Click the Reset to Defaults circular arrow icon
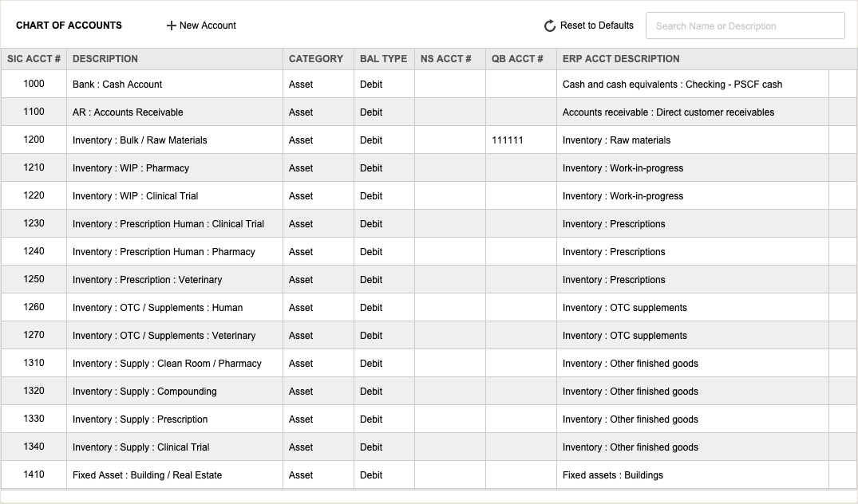The width and height of the screenshot is (858, 504). click(550, 26)
